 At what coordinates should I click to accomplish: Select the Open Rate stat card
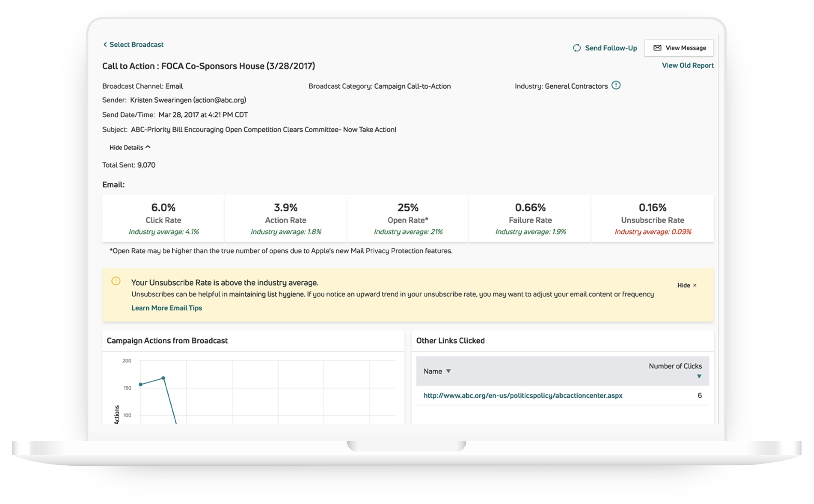pos(408,219)
